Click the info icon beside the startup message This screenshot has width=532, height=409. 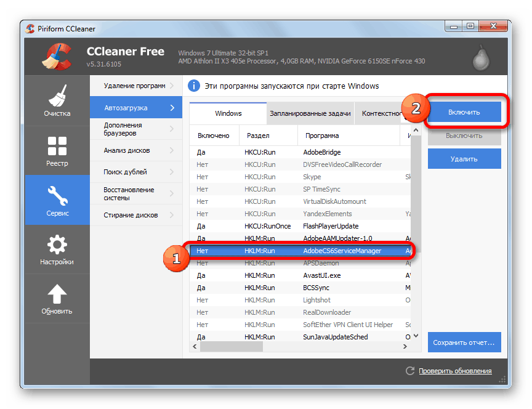coord(194,86)
